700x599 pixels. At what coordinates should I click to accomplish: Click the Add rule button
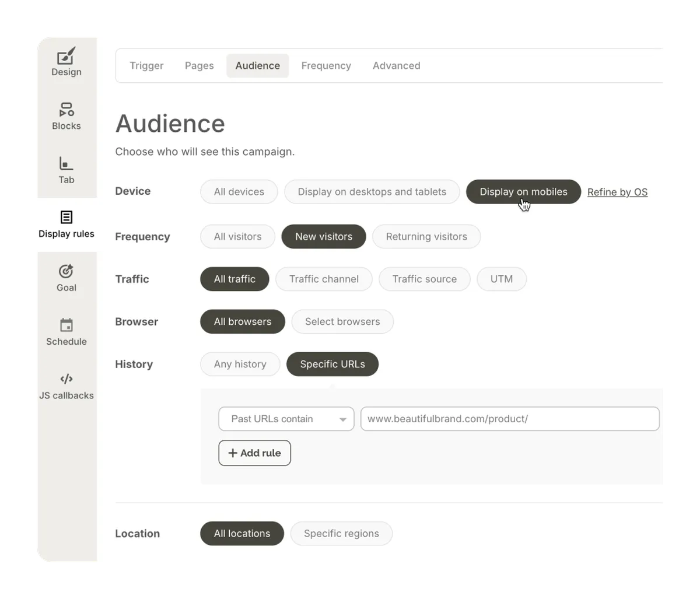tap(254, 453)
